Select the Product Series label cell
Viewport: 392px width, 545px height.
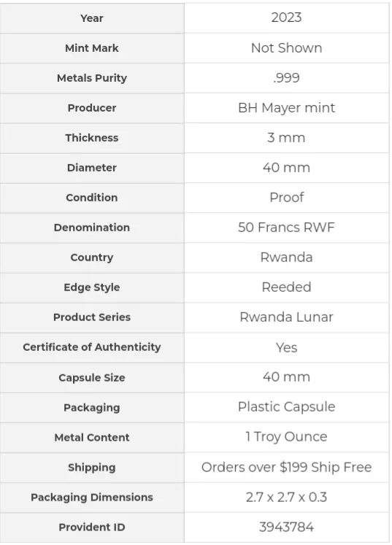(x=92, y=317)
